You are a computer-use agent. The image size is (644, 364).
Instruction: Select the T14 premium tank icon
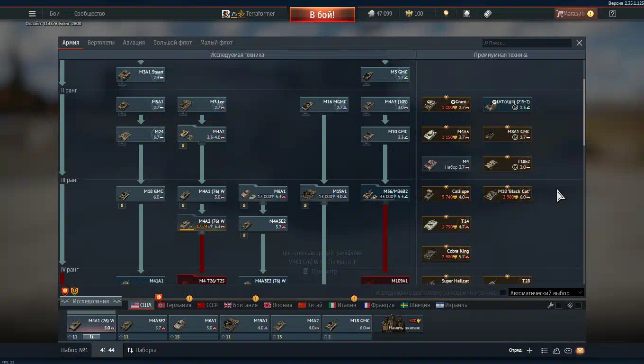pos(429,224)
